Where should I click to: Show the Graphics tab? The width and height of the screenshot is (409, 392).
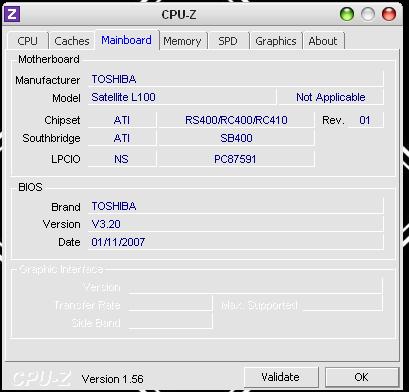[x=276, y=41]
